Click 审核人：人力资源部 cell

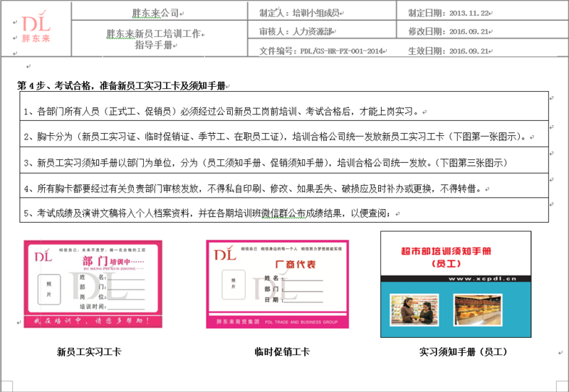296,31
